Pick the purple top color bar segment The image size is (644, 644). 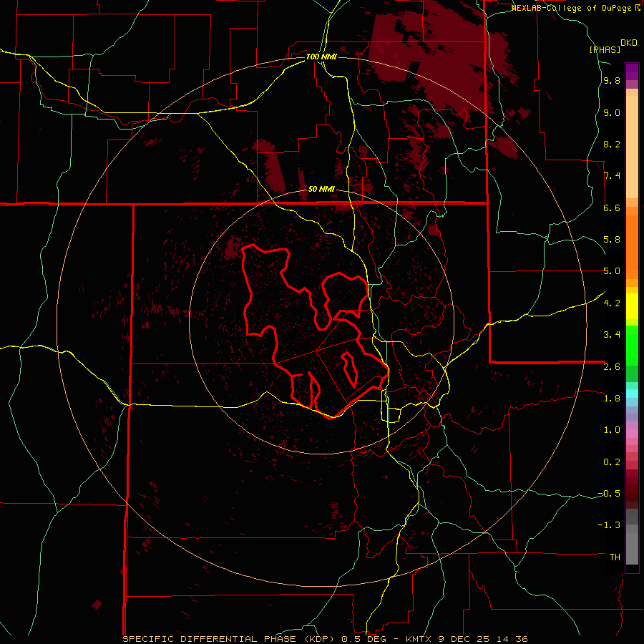click(632, 72)
